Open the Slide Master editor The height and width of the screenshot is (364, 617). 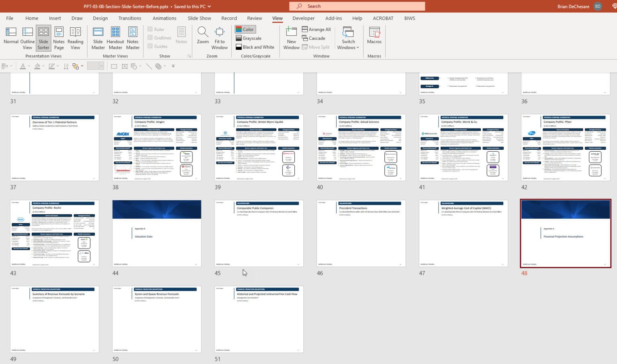98,36
